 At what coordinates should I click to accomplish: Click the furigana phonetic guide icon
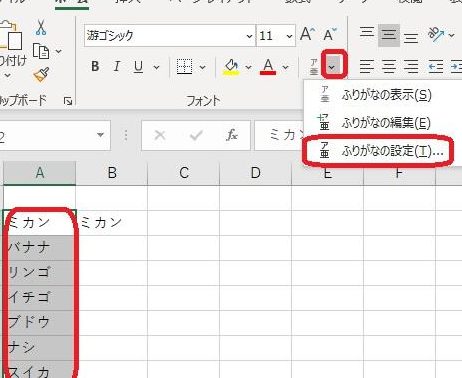[314, 67]
